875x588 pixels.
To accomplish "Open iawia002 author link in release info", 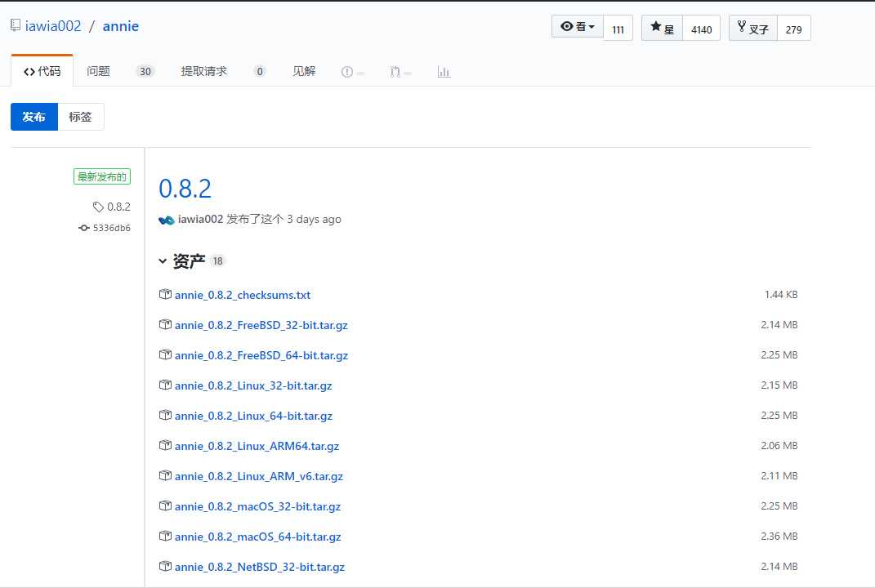I will (200, 219).
